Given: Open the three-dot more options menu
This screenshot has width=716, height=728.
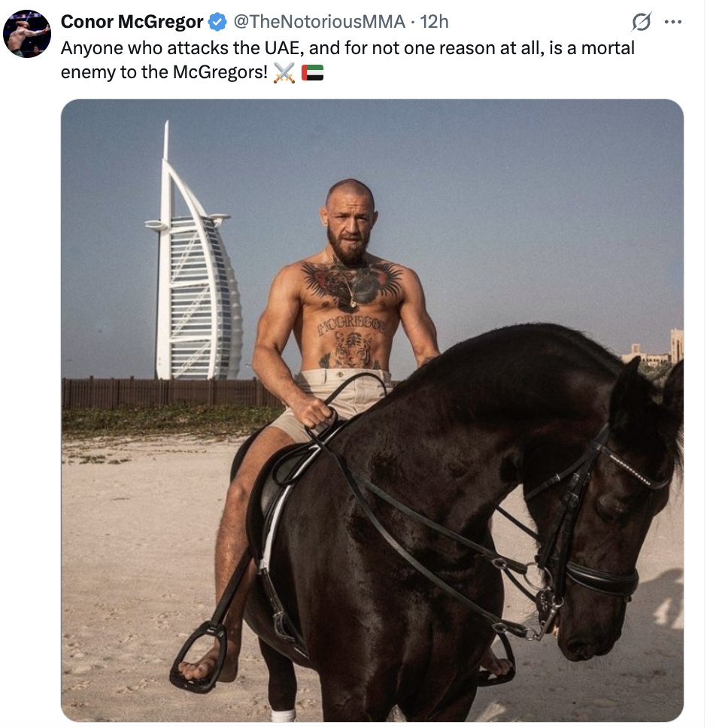Looking at the screenshot, I should 673,22.
